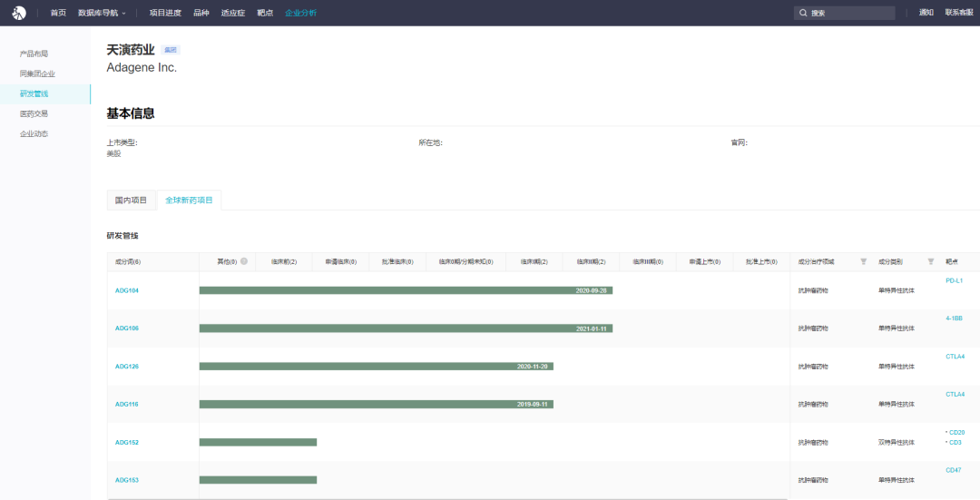Open 项目进度 in the top navigation
Viewport: 980px width, 500px height.
pos(165,13)
